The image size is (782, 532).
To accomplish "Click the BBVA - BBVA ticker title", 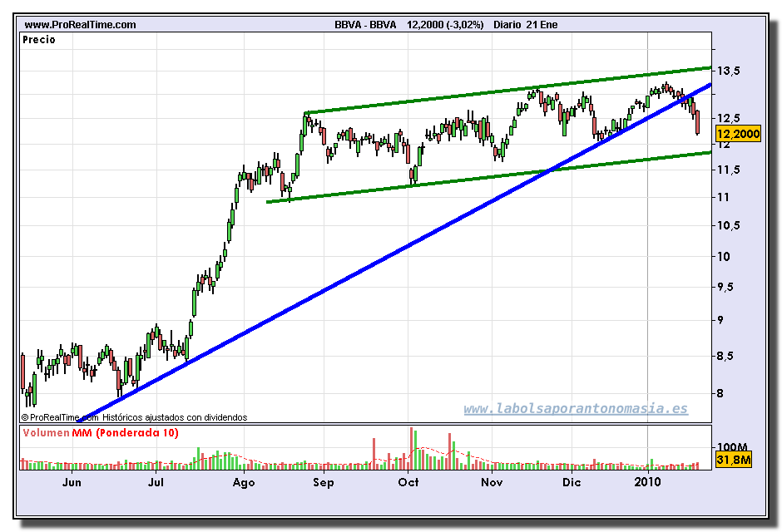I will [x=365, y=24].
